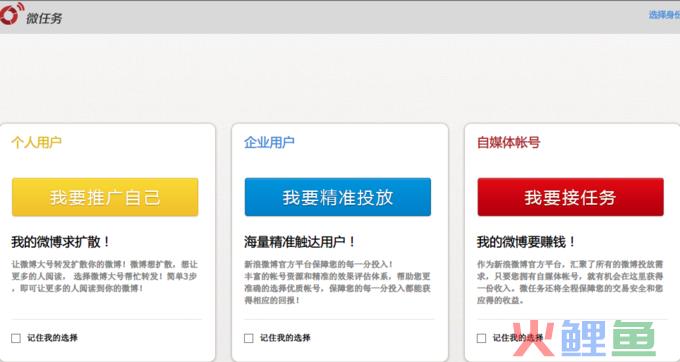Click 记住我的选择 label in 个人用户 card
This screenshot has height=362, width=680.
[52, 338]
